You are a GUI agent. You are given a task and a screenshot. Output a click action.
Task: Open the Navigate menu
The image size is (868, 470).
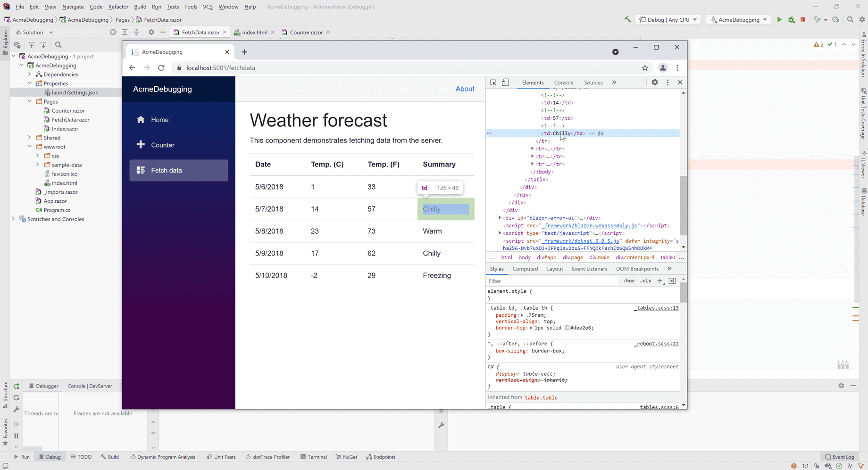(x=73, y=7)
